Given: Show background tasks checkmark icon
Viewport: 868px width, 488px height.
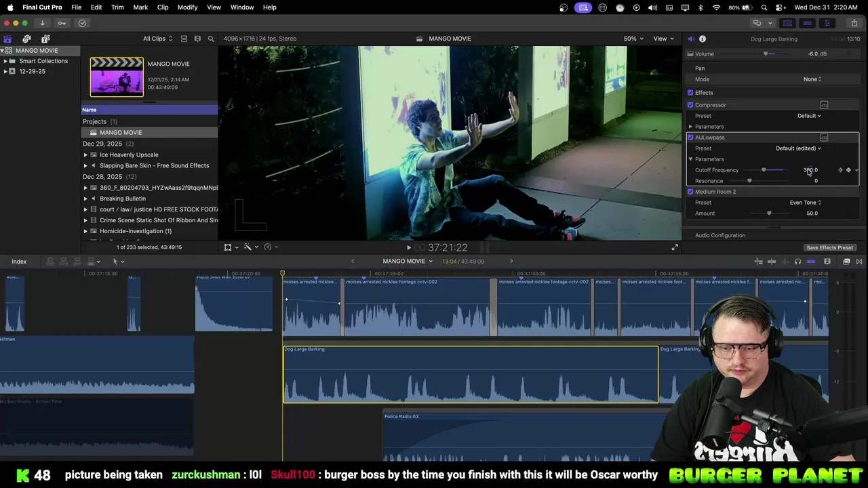Looking at the screenshot, I should coord(82,23).
